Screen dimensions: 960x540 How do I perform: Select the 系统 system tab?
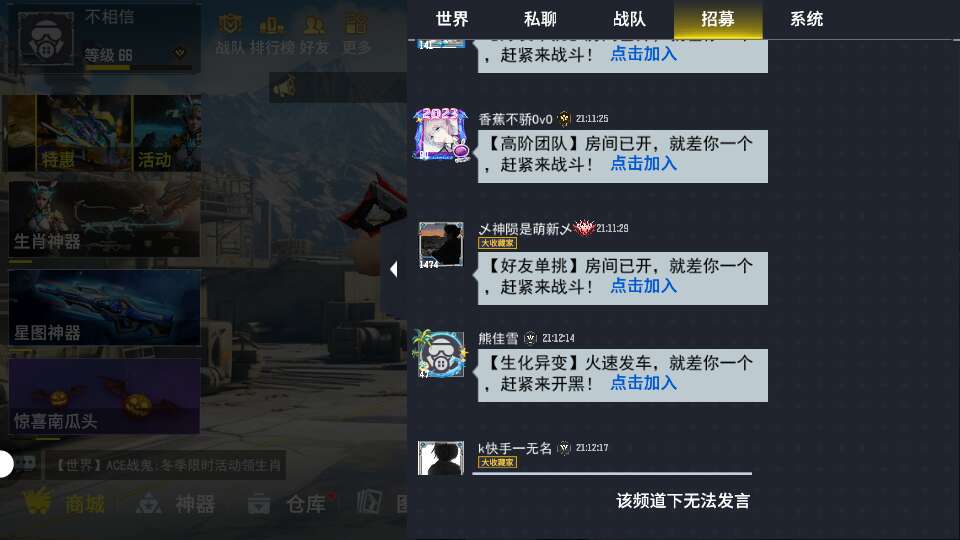(x=806, y=19)
